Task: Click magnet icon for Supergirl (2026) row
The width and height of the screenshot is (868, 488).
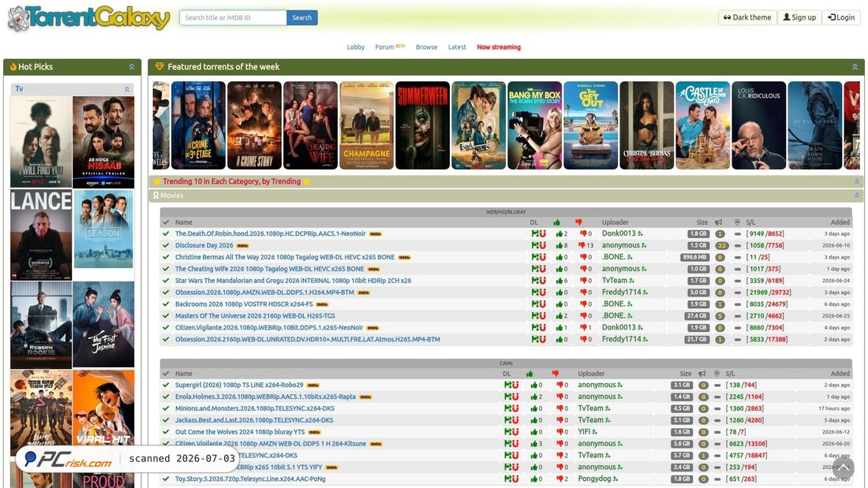Action: tap(515, 385)
